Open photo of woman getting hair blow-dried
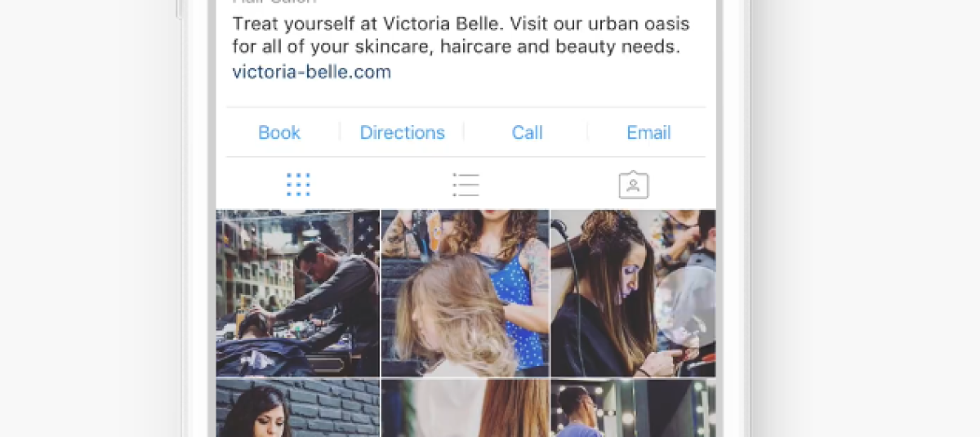The height and width of the screenshot is (437, 980). pyautogui.click(x=633, y=293)
